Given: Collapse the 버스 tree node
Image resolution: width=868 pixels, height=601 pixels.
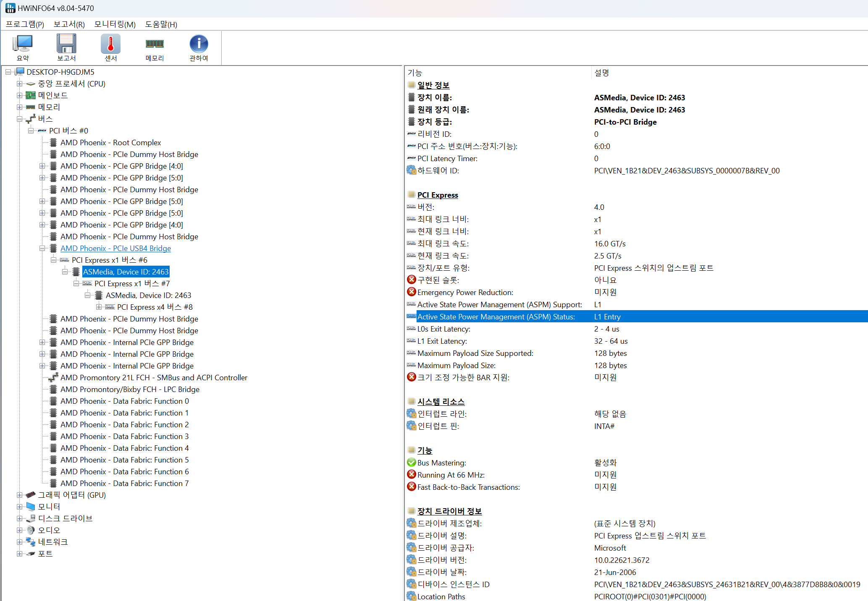Looking at the screenshot, I should click(19, 119).
